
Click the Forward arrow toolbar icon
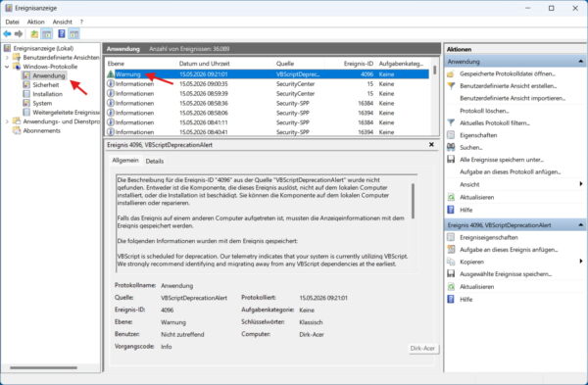(19, 34)
